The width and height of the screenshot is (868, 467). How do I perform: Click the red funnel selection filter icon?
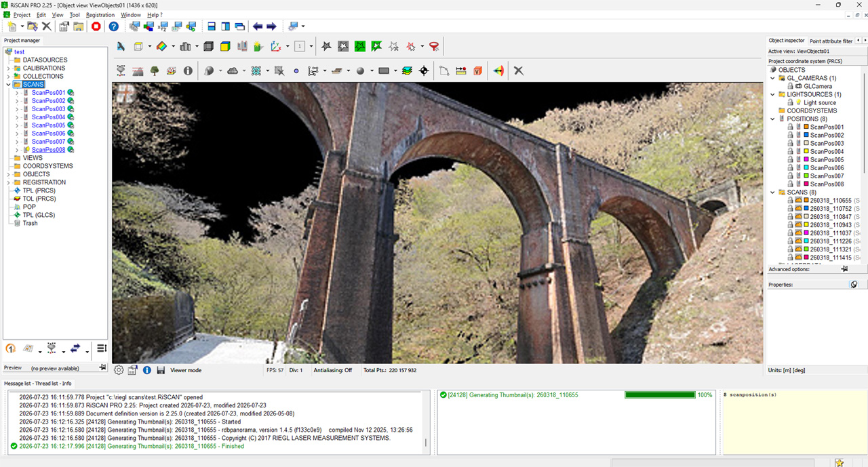click(435, 47)
